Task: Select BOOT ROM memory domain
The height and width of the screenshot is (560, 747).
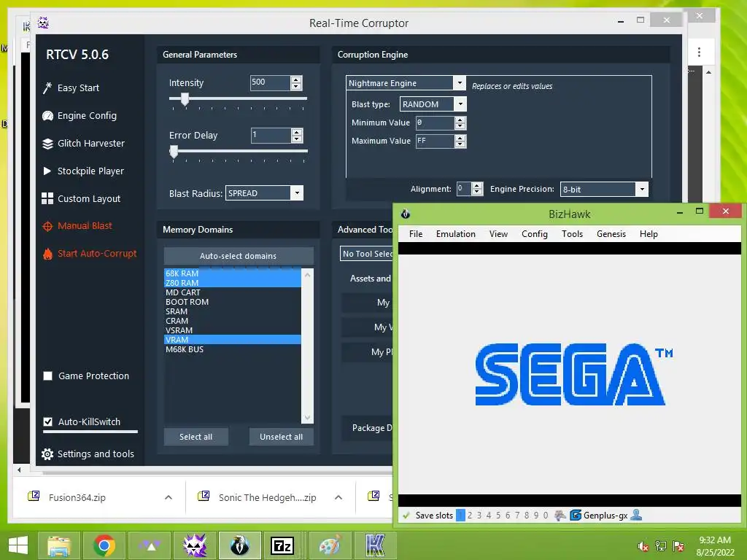Action: pyautogui.click(x=233, y=302)
